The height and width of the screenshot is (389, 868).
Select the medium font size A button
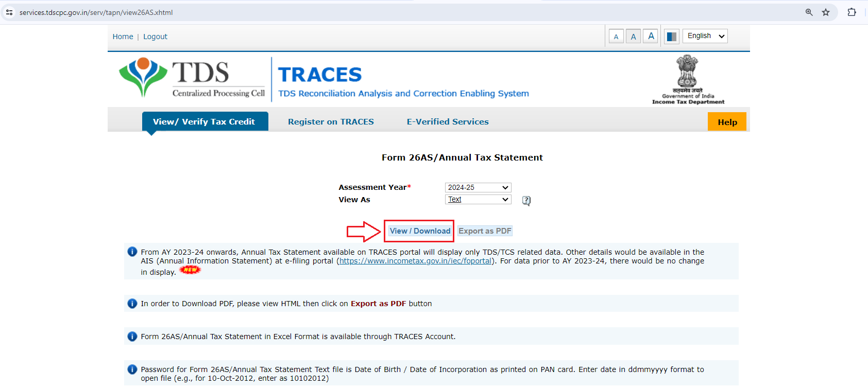pyautogui.click(x=633, y=37)
